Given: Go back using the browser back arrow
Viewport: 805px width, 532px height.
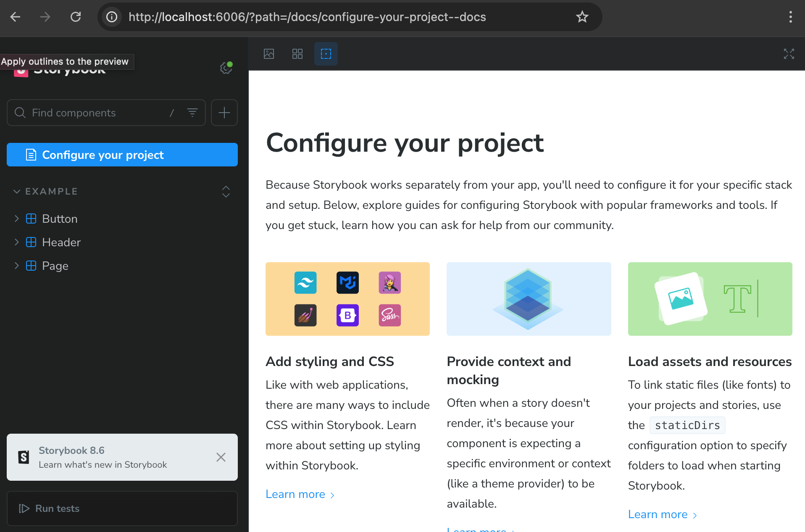Looking at the screenshot, I should tap(16, 17).
